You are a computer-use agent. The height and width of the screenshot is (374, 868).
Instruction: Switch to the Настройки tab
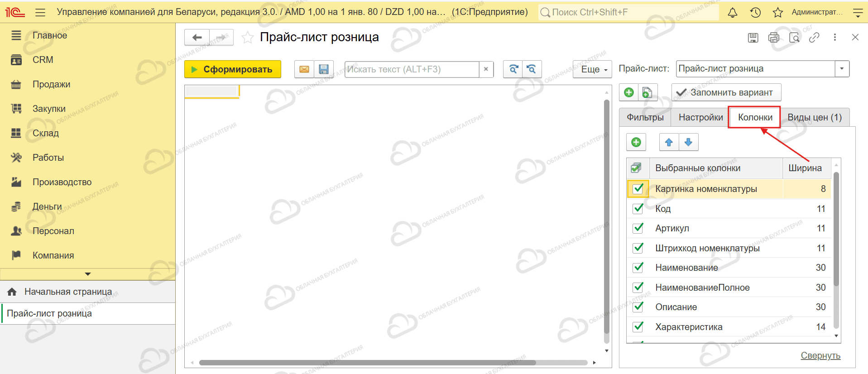click(700, 117)
